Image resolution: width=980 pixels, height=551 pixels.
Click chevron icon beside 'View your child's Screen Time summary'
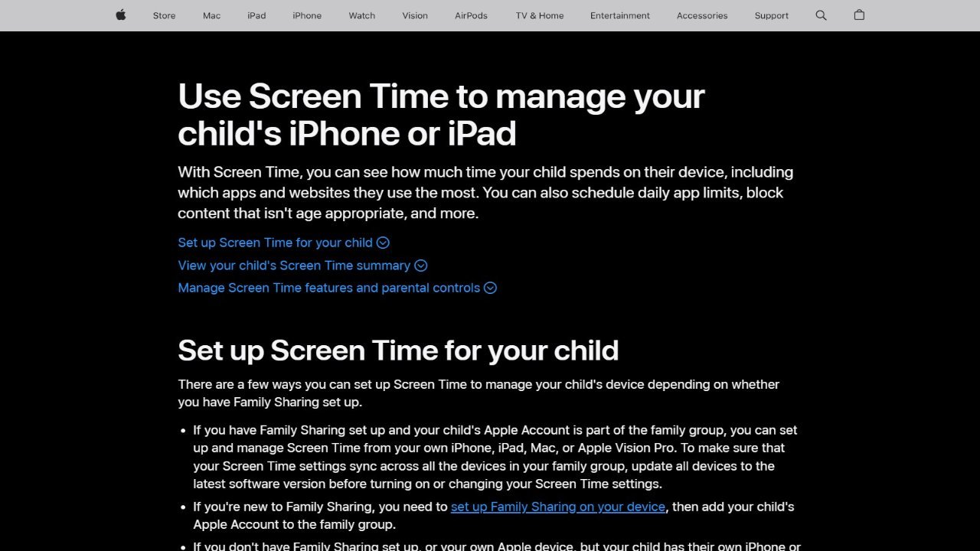tap(420, 266)
